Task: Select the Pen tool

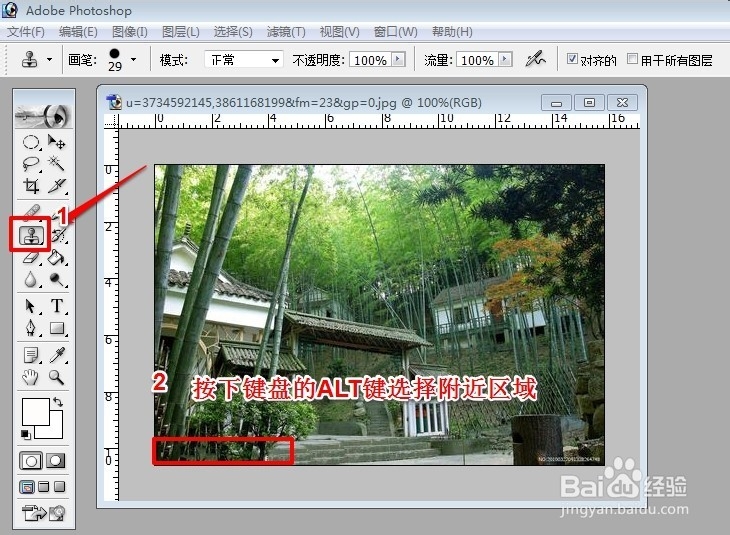Action: [31, 328]
